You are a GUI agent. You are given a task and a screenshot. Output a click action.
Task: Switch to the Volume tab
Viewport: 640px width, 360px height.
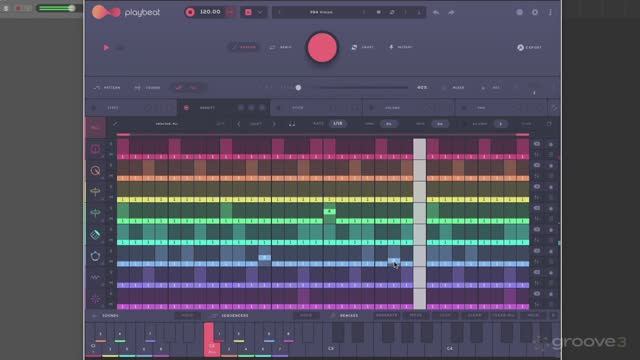(x=409, y=108)
